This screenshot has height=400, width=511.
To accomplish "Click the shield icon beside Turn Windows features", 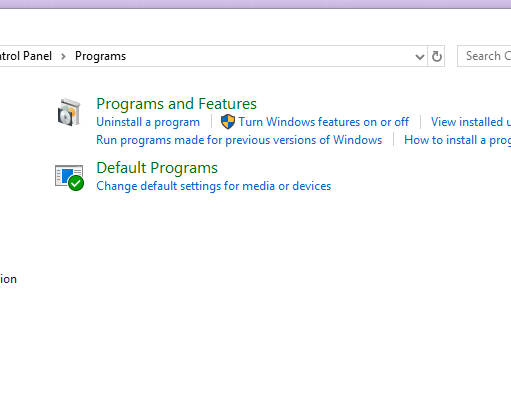I will pos(228,122).
